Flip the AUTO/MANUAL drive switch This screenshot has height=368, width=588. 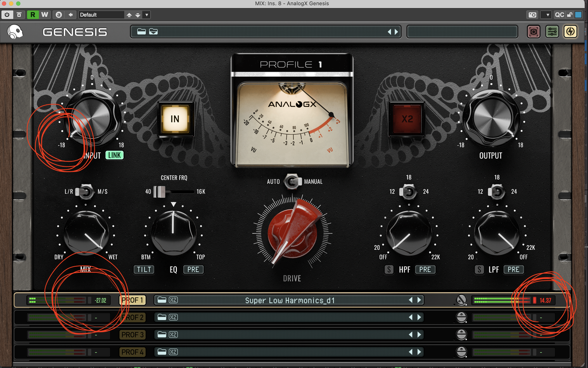[x=292, y=181]
